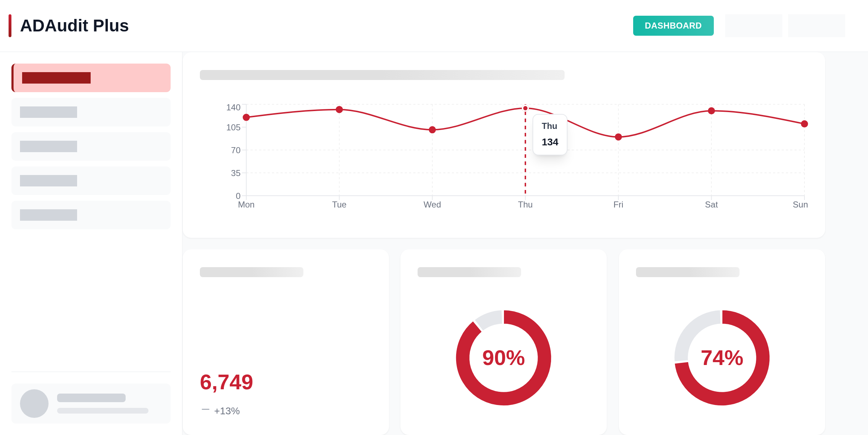The image size is (868, 435).
Task: Click the Sunday data point on chart
Action: 804,124
